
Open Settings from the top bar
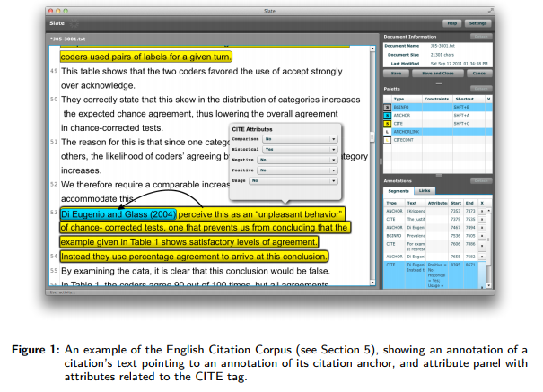477,23
